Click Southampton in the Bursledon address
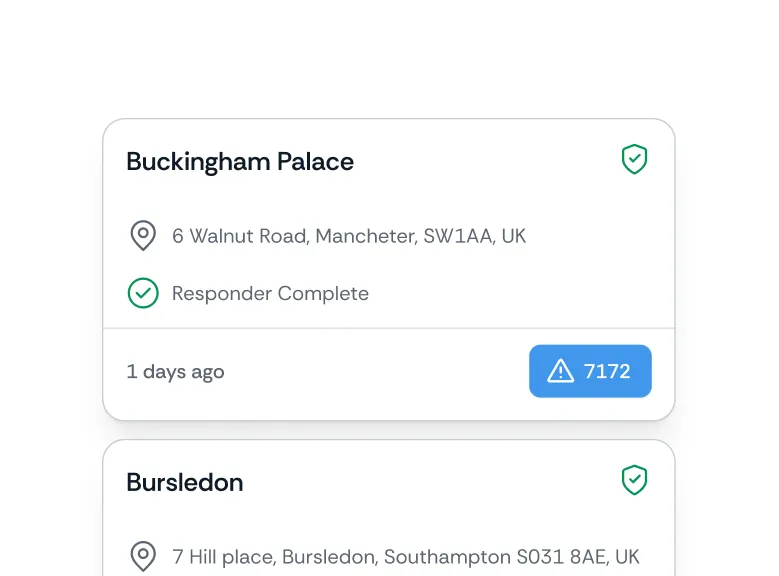 446,556
